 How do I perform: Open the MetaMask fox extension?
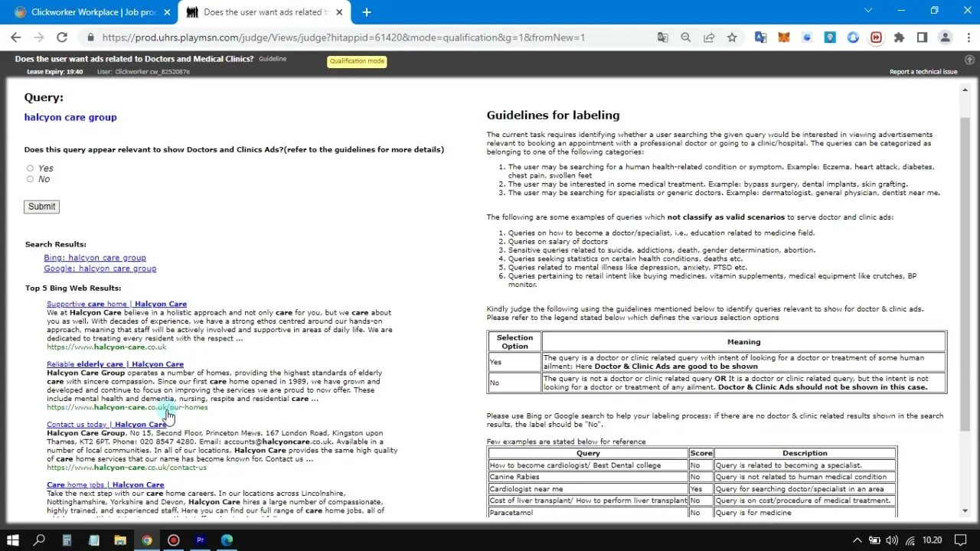pos(783,37)
